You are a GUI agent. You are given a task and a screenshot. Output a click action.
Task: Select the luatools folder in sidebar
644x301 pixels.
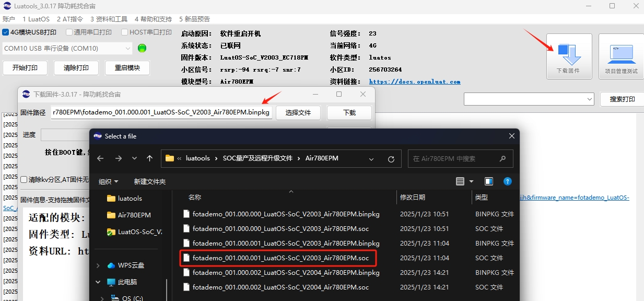pos(124,199)
